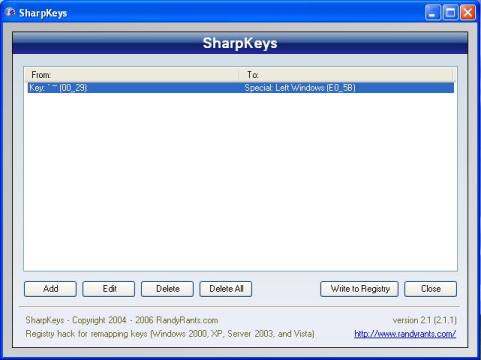Viewport: 481px width, 360px height.
Task: Sort by the To: column header
Action: click(346, 75)
